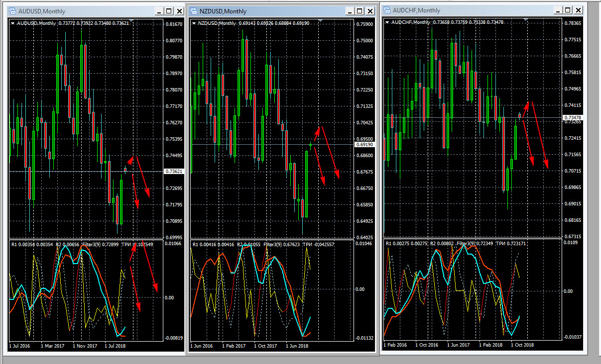Viewport: 601px width, 364px height.
Task: Click the 1 Nov 2017 date label
Action: tap(85, 345)
